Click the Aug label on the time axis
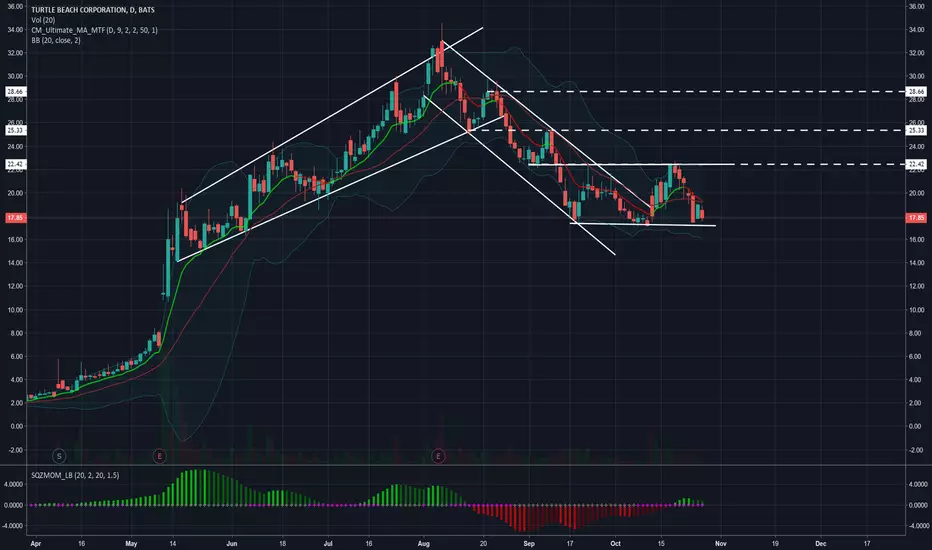The image size is (932, 550). (x=424, y=543)
